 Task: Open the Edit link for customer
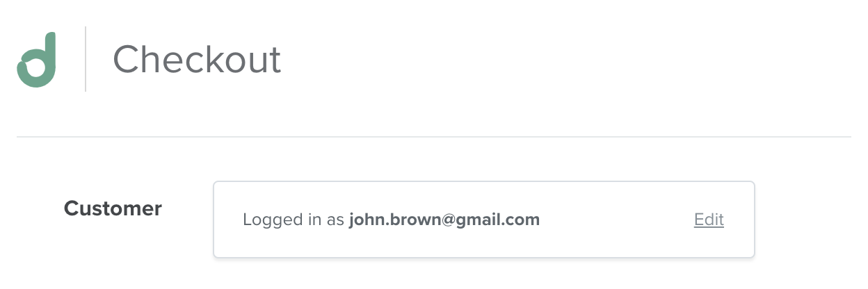point(709,220)
